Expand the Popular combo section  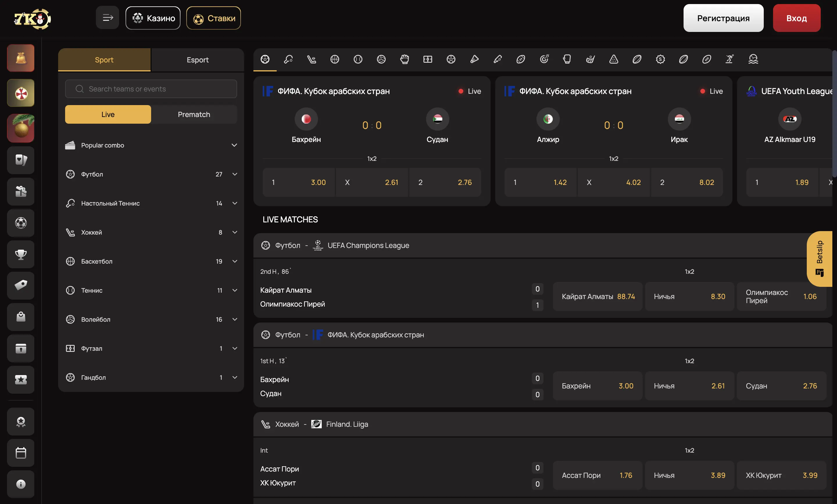tap(234, 145)
